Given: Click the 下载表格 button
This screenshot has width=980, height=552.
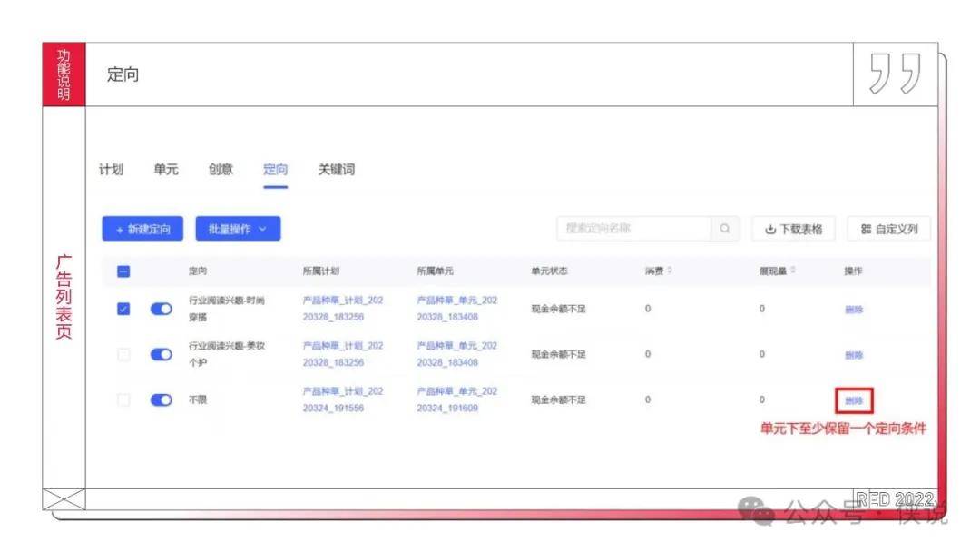Looking at the screenshot, I should pyautogui.click(x=794, y=229).
